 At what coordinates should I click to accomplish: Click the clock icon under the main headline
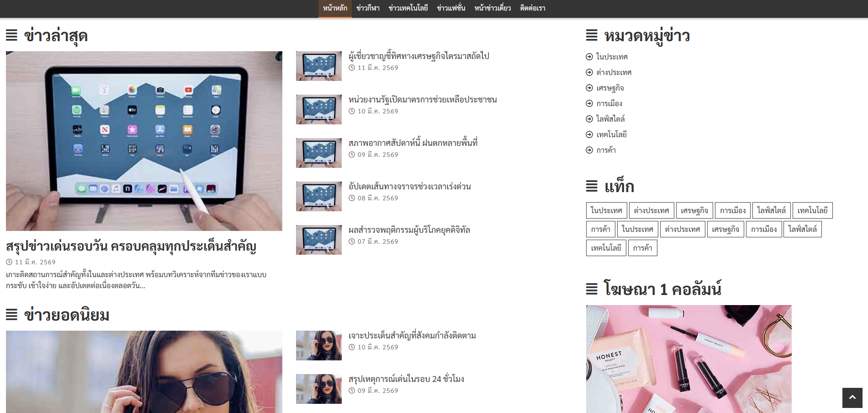click(8, 262)
